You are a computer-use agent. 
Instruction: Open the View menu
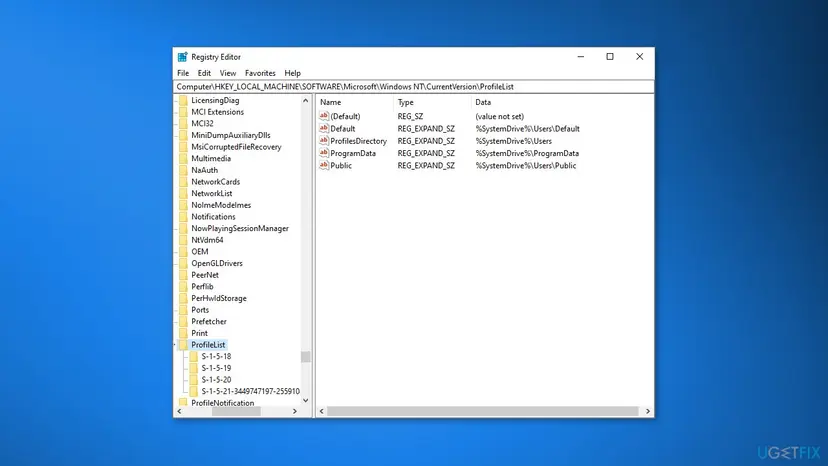(228, 73)
